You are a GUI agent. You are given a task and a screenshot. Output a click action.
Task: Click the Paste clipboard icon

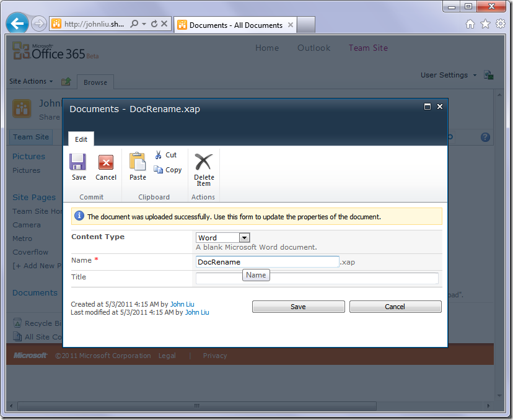138,162
